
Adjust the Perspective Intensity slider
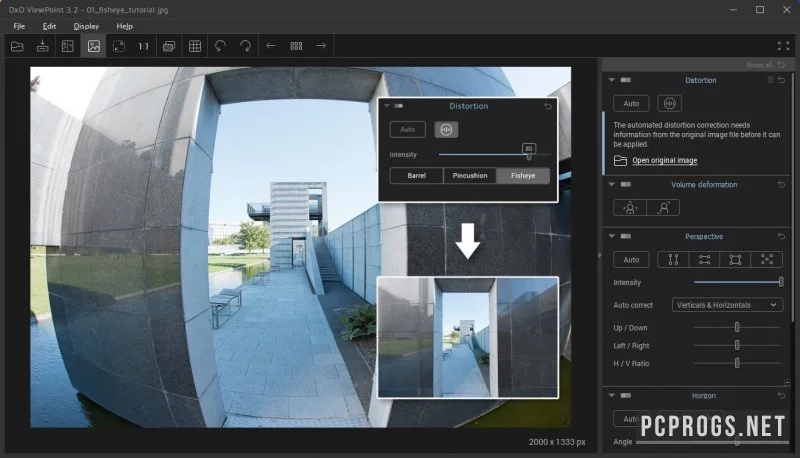[x=738, y=282]
